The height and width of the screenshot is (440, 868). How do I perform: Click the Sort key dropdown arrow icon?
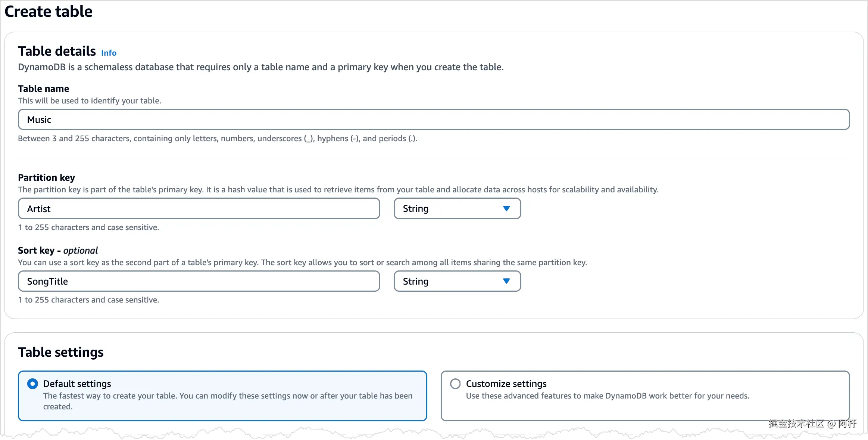click(x=506, y=281)
